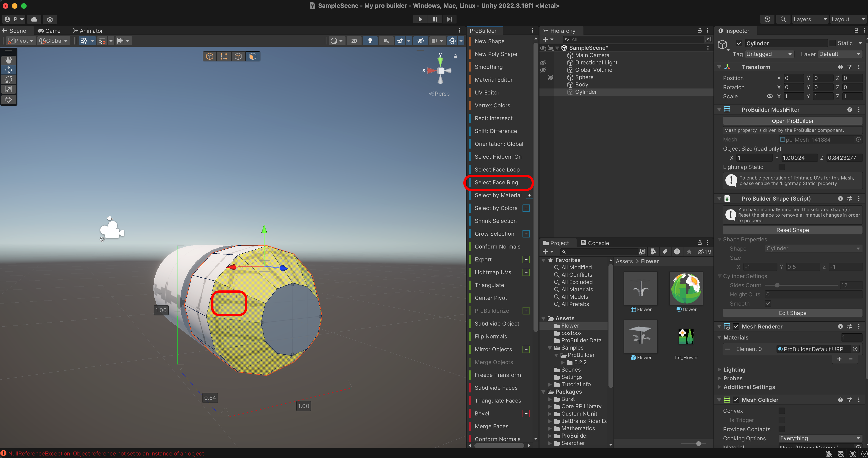Viewport: 868px width, 458px height.
Task: Click the cloud services icon
Action: click(34, 19)
